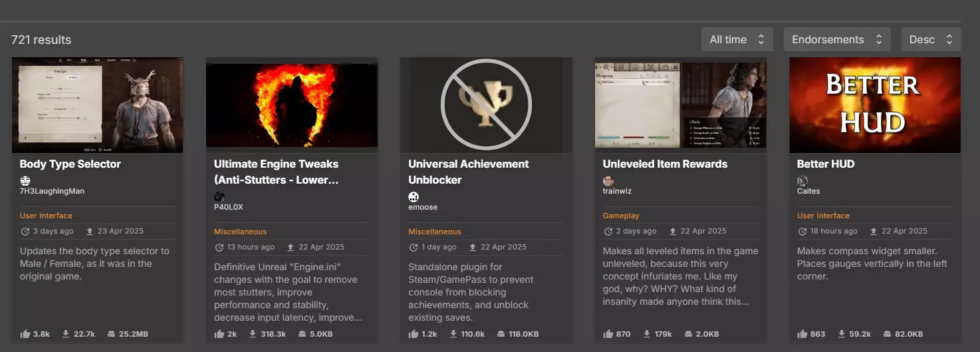Open Unleveled Item Rewards mod title
Screen dimensions: 980x352
[x=665, y=164]
